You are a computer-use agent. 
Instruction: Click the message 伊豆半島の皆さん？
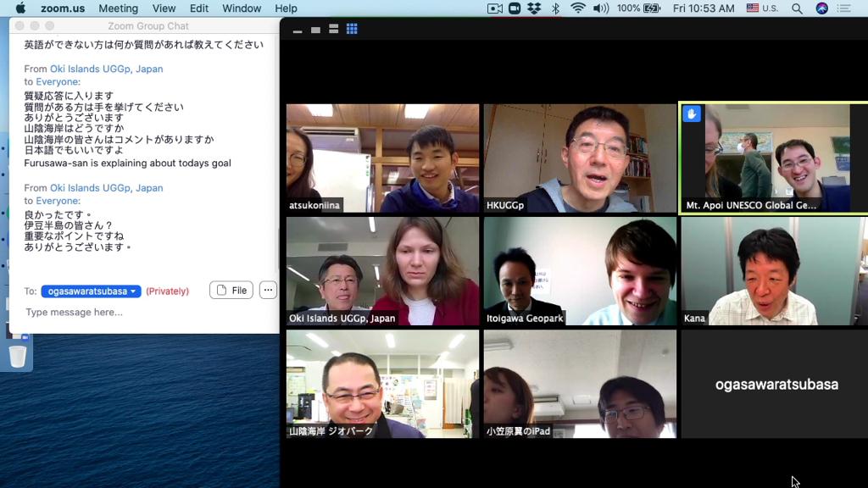(68, 225)
